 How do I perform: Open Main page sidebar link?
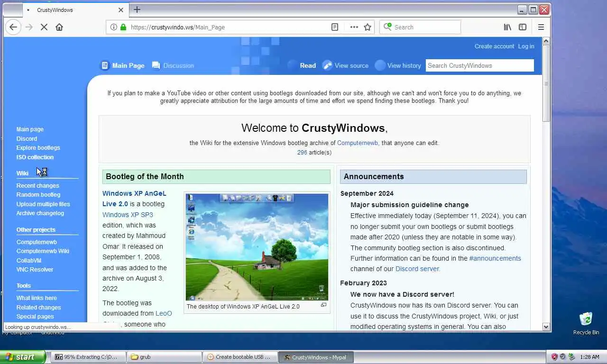30,129
